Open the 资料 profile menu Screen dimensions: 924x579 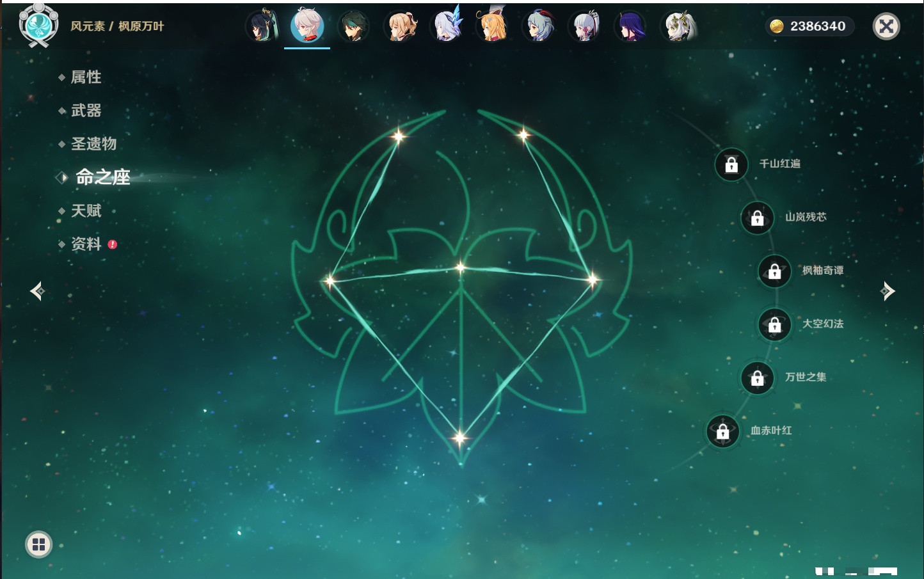coord(86,244)
